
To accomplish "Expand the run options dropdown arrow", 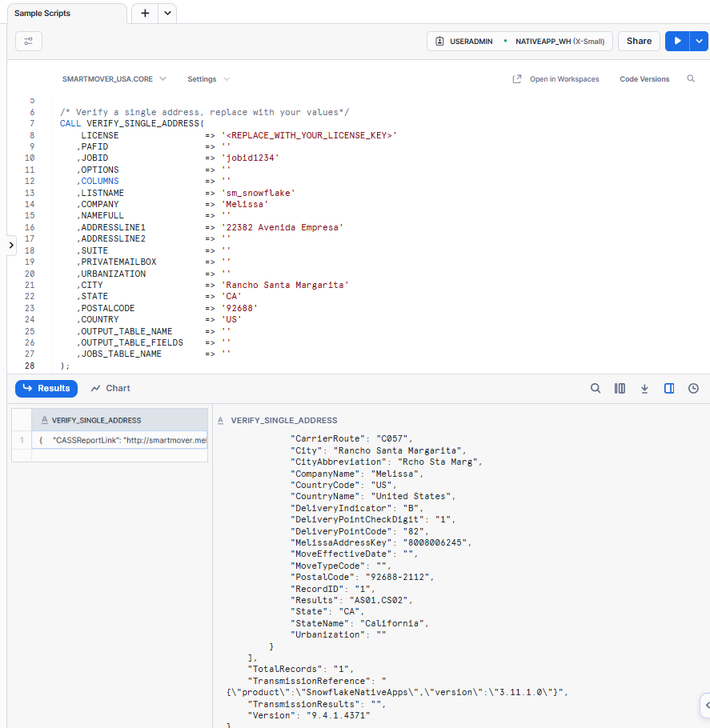I will [699, 42].
